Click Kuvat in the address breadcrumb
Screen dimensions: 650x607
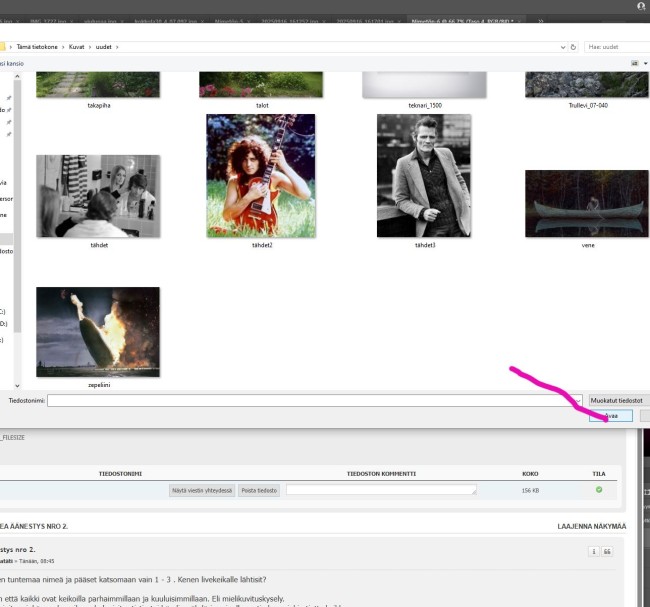click(78, 46)
